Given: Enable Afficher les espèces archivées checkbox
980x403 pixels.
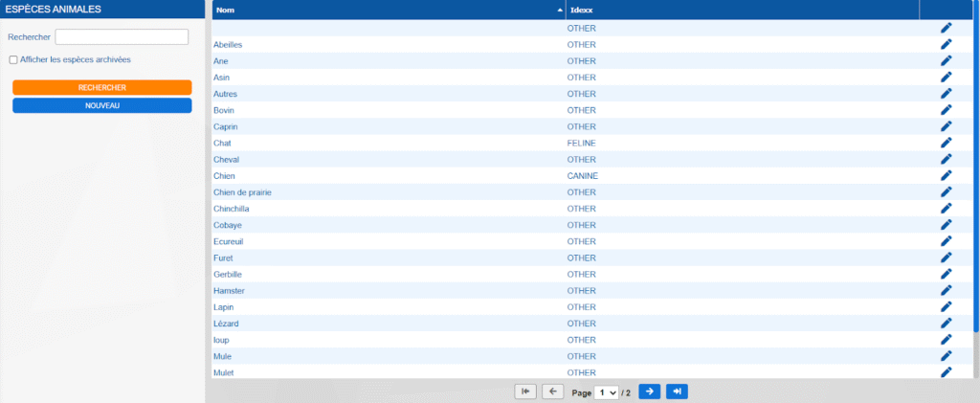Looking at the screenshot, I should pyautogui.click(x=13, y=59).
